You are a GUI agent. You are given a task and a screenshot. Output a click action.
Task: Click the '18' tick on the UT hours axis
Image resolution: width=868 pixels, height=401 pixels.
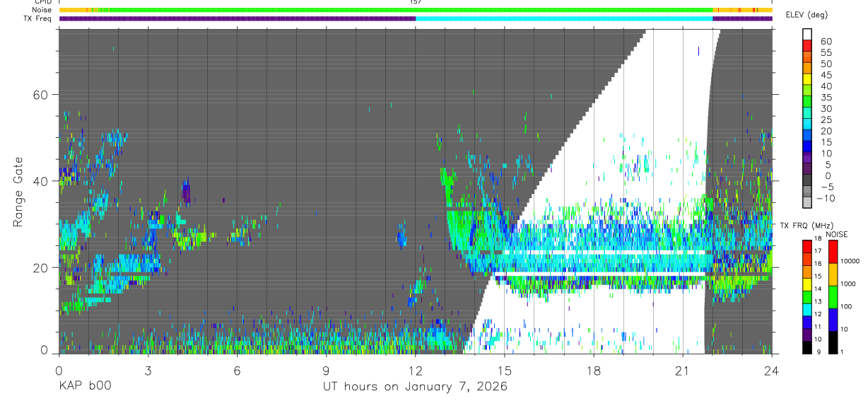click(x=594, y=370)
